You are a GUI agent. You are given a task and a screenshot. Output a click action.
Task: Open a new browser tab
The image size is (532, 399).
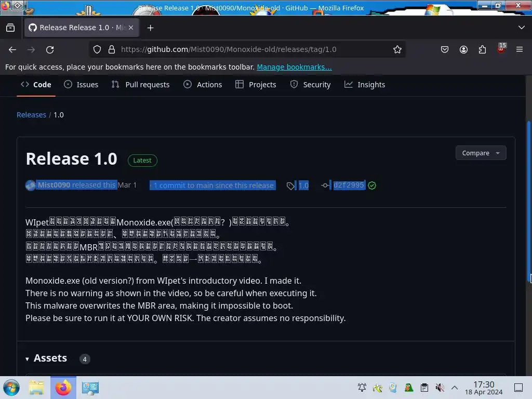[150, 28]
